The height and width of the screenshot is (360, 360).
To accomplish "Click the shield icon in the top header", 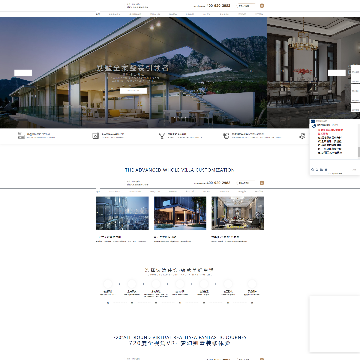I will pos(262,6).
